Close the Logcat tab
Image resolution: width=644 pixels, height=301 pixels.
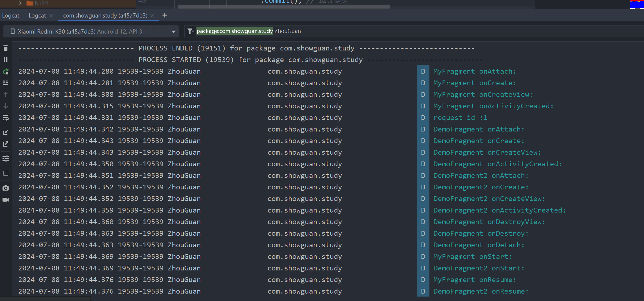tap(51, 16)
